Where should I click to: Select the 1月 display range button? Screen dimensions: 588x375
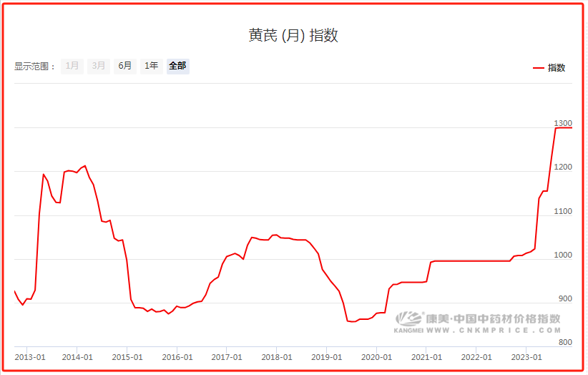point(72,66)
